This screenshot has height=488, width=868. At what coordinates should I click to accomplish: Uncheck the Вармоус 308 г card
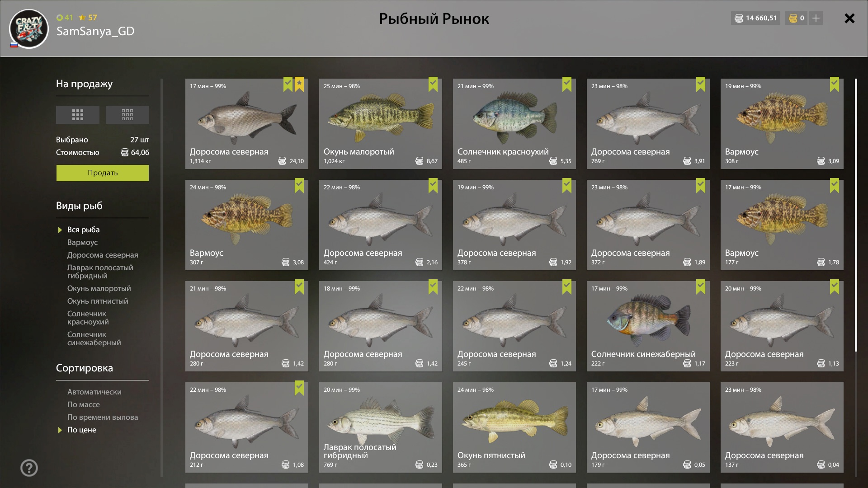click(835, 84)
